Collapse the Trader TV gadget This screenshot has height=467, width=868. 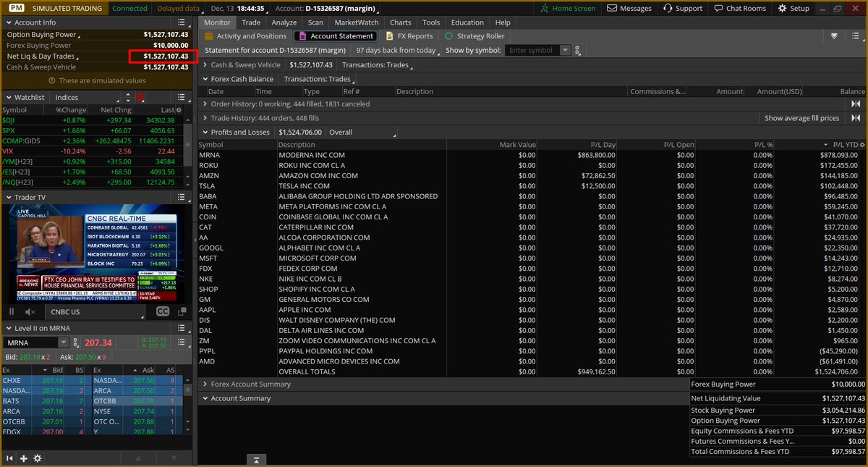[9, 197]
